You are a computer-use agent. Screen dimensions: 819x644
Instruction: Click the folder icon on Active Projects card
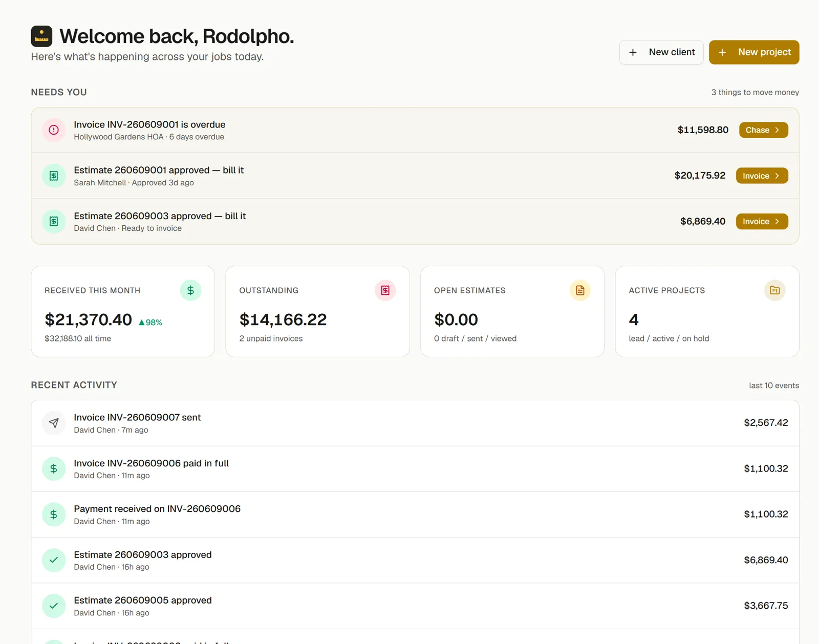pos(775,290)
